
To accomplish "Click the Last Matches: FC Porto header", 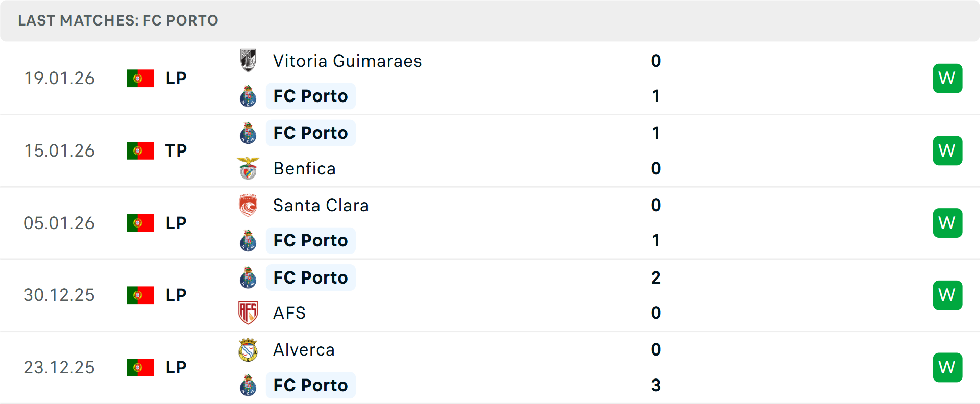I will [x=118, y=20].
